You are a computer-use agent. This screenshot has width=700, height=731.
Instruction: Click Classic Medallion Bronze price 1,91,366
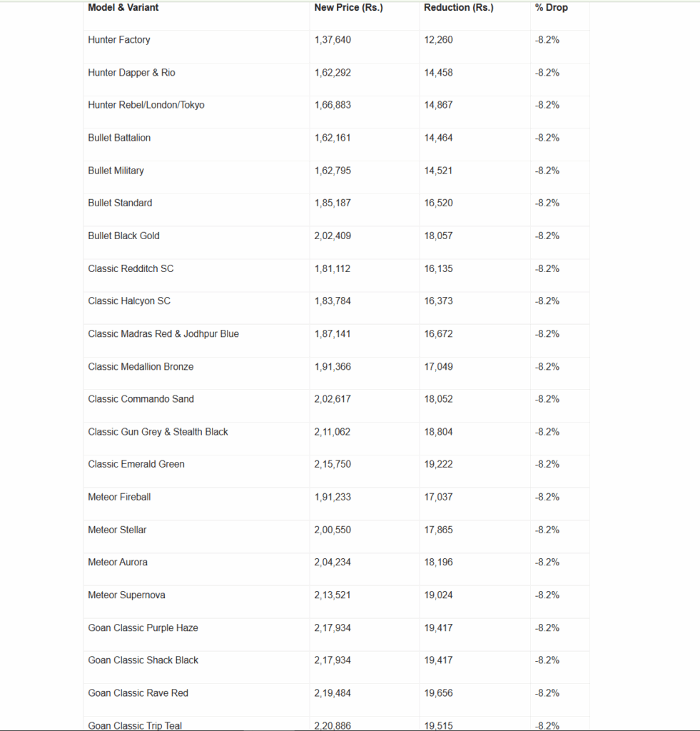pos(333,366)
